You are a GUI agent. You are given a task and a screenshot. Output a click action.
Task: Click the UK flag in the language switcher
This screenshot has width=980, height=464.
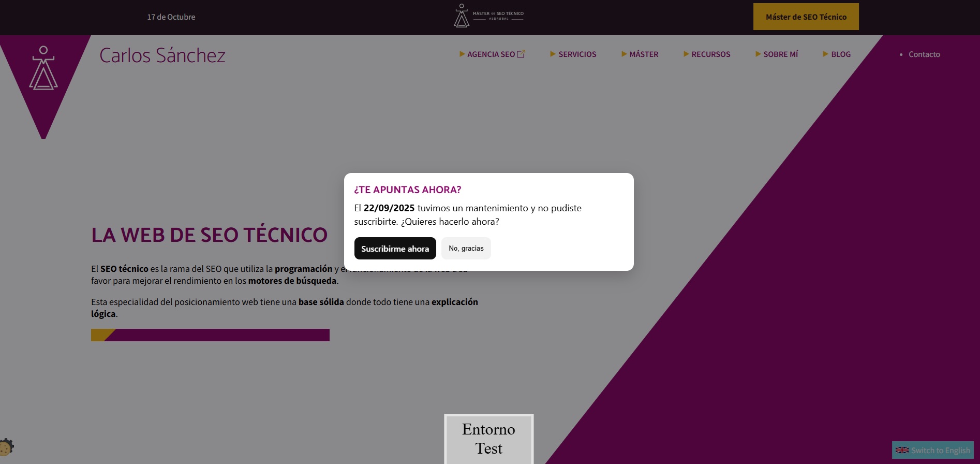click(x=902, y=451)
